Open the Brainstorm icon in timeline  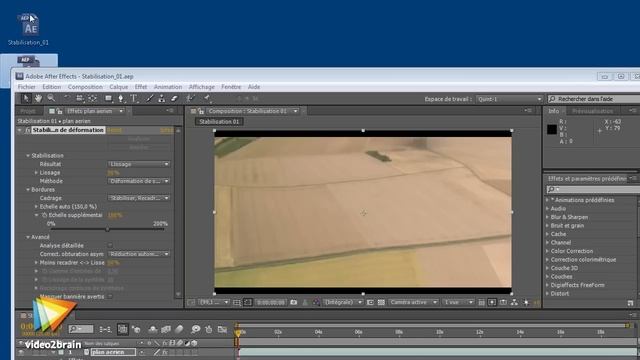pos(196,329)
